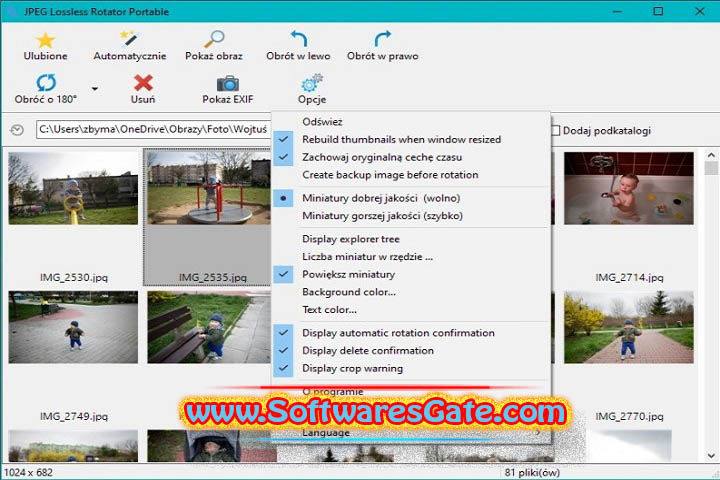The height and width of the screenshot is (480, 720).
Task: Click the scrollbar up arrow
Action: pos(711,155)
